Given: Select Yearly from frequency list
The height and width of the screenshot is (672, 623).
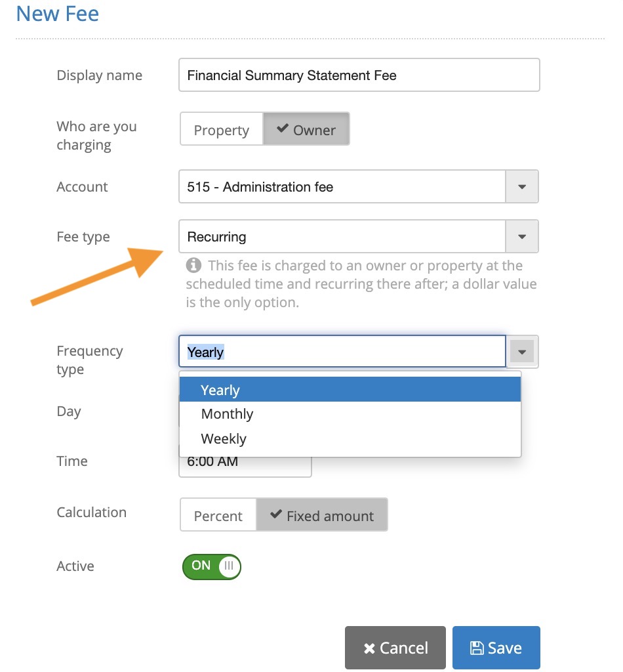Looking at the screenshot, I should click(350, 390).
